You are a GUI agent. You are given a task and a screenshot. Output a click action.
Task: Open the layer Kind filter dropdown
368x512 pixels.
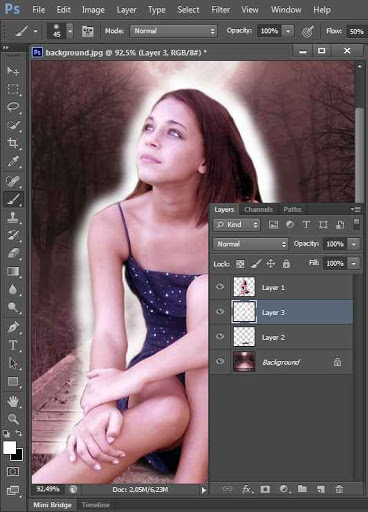pyautogui.click(x=236, y=225)
